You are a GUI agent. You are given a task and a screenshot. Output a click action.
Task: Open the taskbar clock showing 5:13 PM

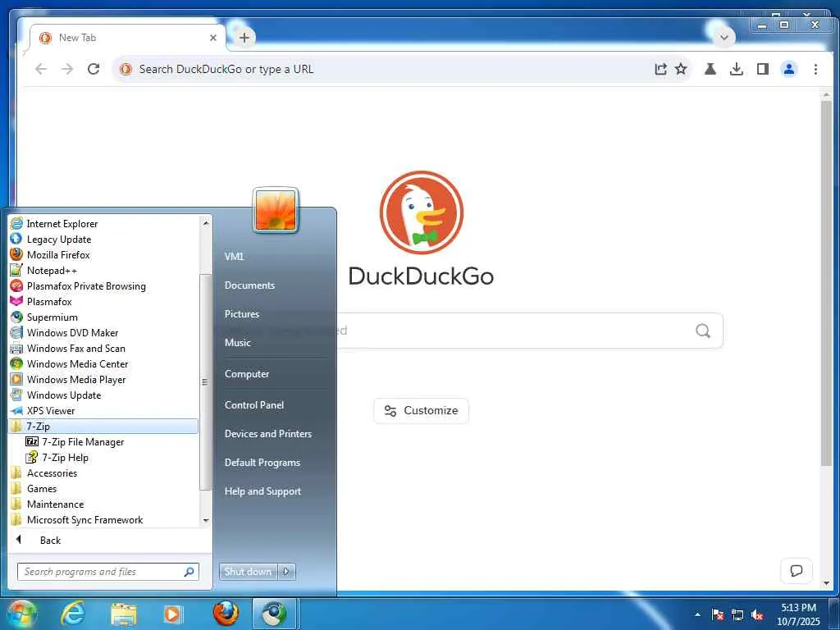coord(798,614)
